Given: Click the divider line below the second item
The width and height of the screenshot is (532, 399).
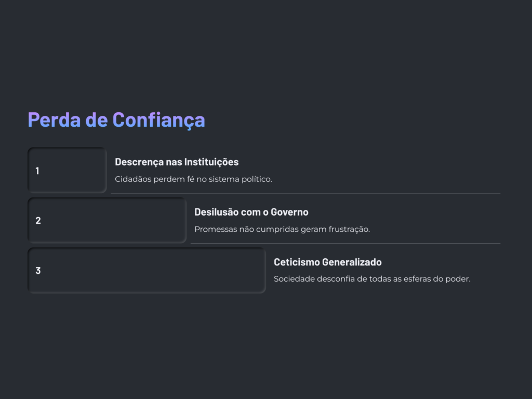Looking at the screenshot, I should 345,243.
